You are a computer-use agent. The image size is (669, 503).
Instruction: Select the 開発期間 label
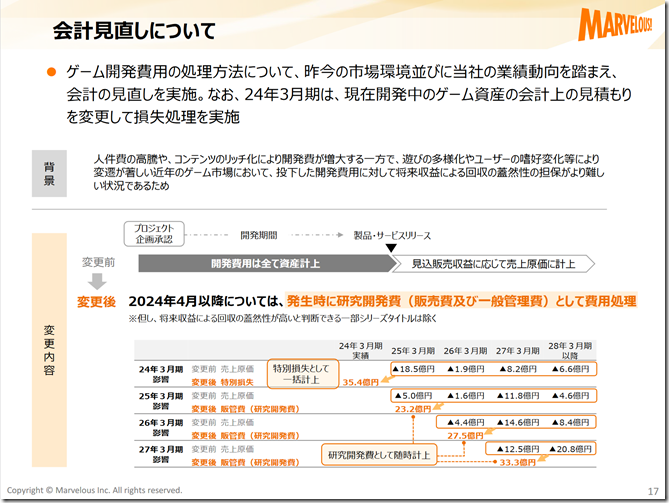tap(259, 235)
